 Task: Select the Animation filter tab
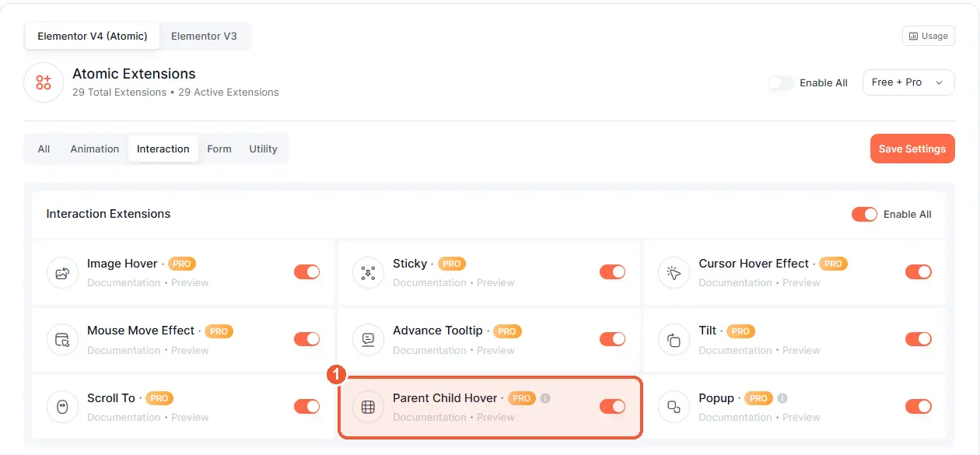(95, 149)
